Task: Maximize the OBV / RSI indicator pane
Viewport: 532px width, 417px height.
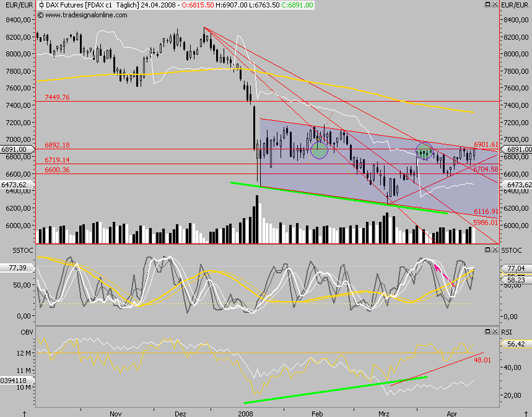Action: click(487, 331)
